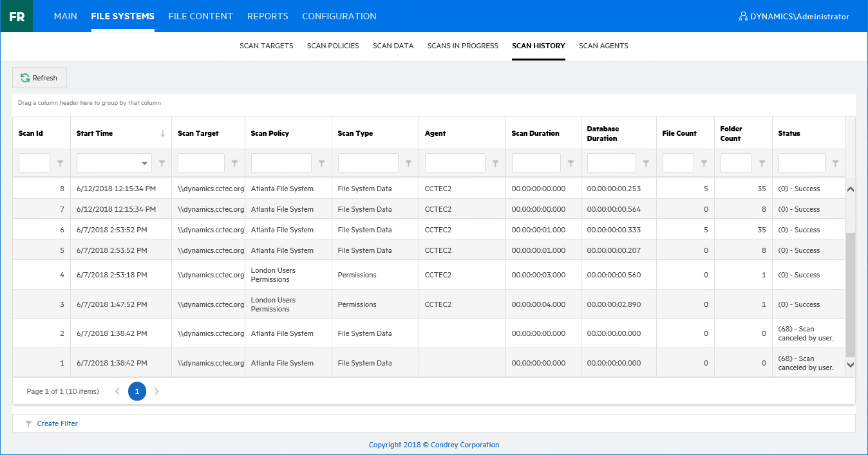This screenshot has width=868, height=455.
Task: Sort by the Start Time column header
Action: coord(95,133)
